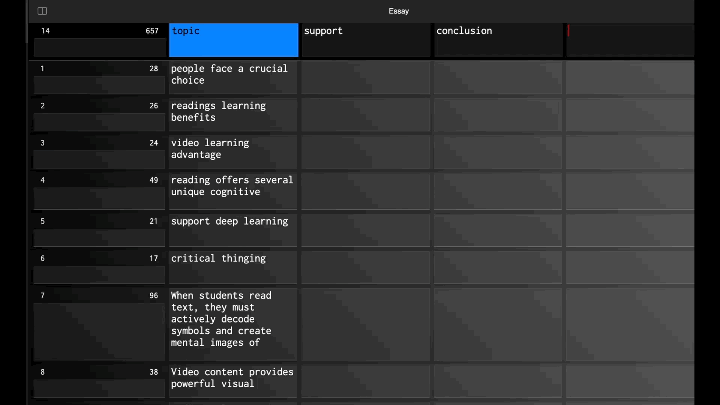The height and width of the screenshot is (405, 720).
Task: Switch to the 'support' column header
Action: point(366,40)
